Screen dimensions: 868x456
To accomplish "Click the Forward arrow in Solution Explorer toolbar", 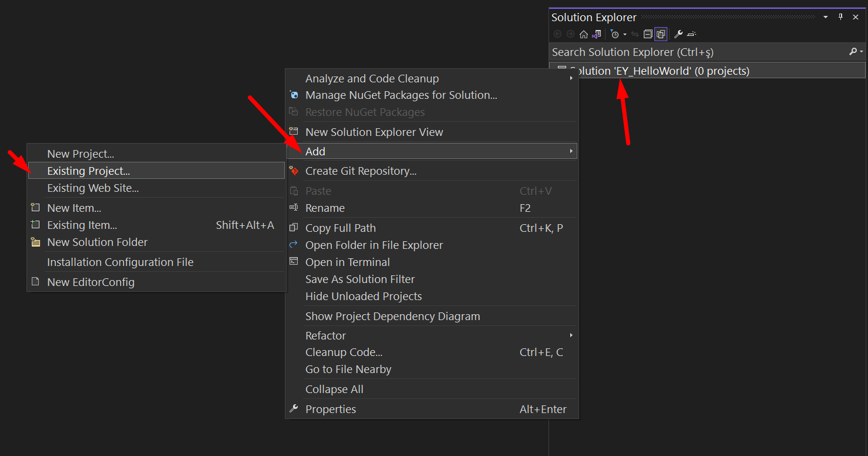I will 570,34.
